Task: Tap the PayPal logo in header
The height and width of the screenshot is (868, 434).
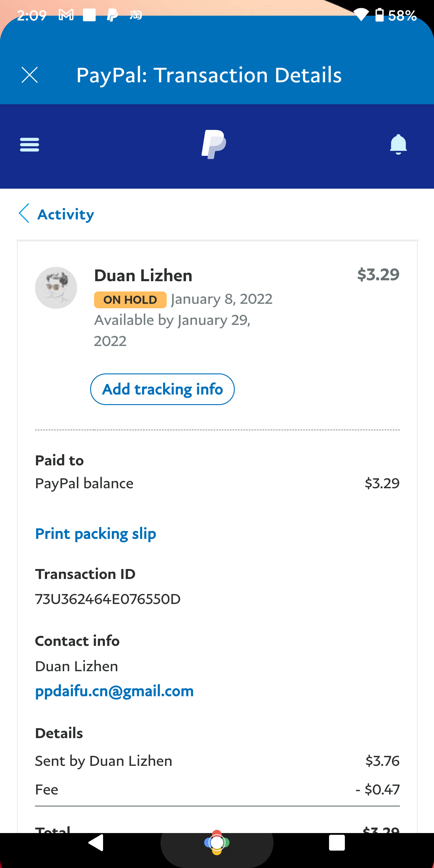Action: click(x=214, y=144)
